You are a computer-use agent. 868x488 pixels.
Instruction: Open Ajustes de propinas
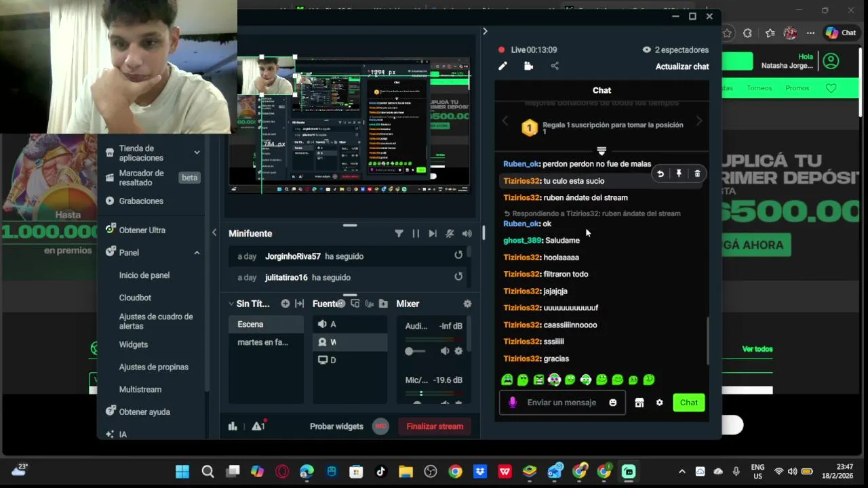(x=154, y=367)
